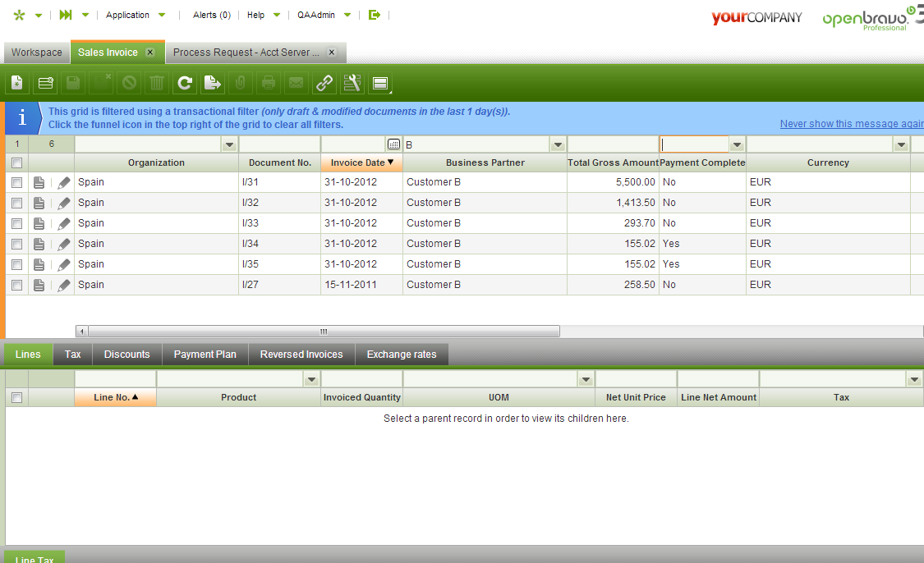Click the green logout icon in top bar
Screen dimensions: 924x563
[x=375, y=15]
